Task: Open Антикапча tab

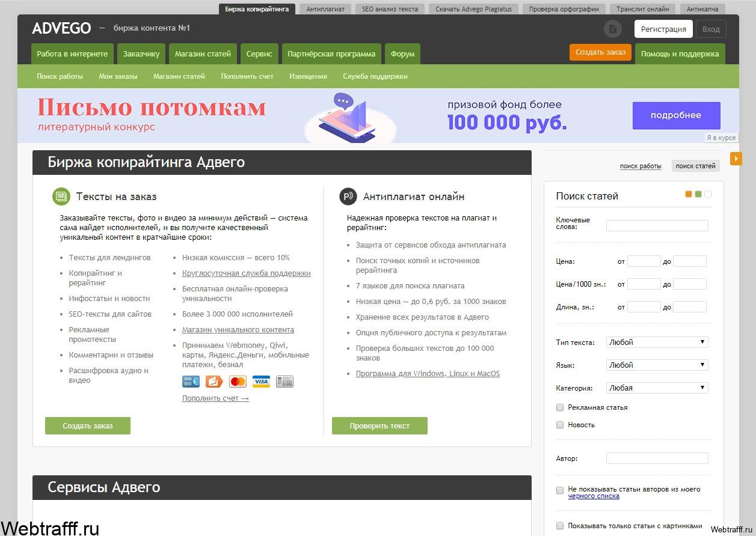Action: 702,9
